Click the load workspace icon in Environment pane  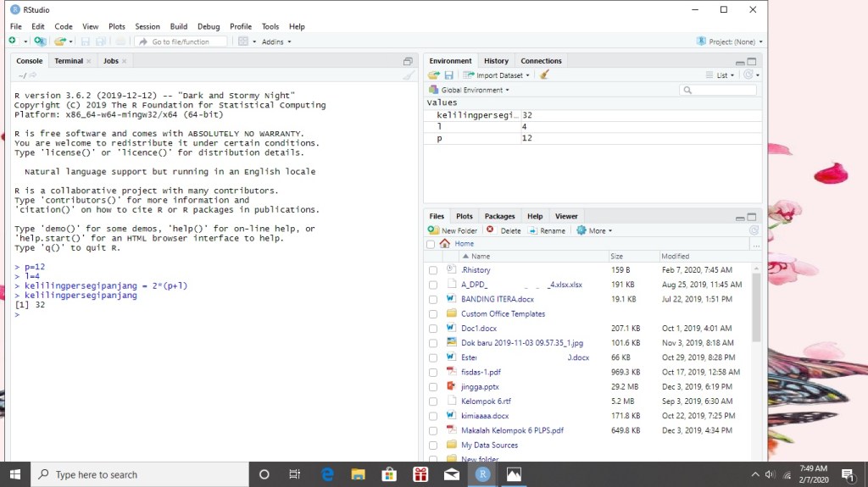tap(433, 75)
